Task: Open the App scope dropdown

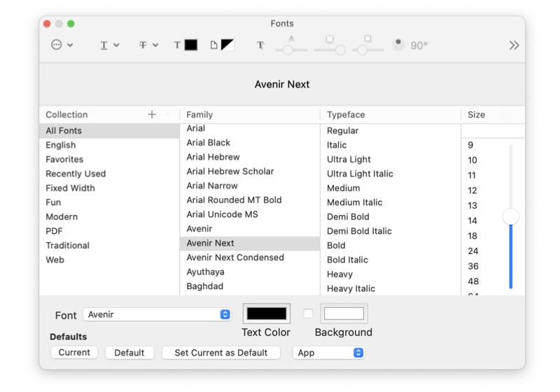Action: pyautogui.click(x=328, y=353)
